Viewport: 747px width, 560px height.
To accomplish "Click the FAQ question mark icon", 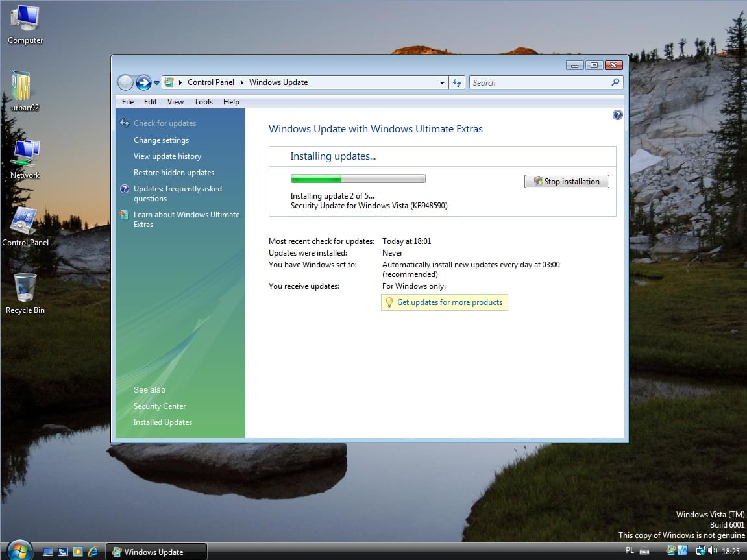I will coord(125,189).
